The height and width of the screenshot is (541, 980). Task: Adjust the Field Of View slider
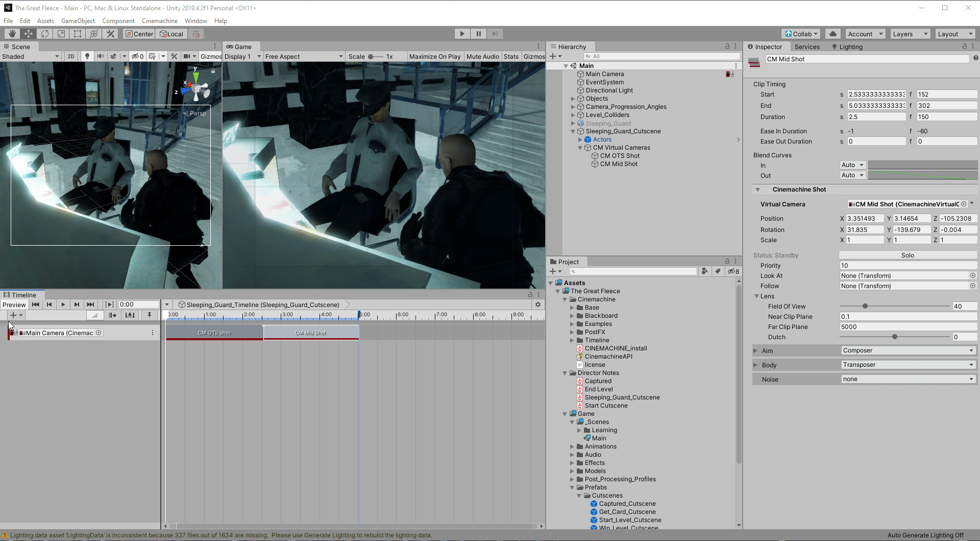coord(894,306)
